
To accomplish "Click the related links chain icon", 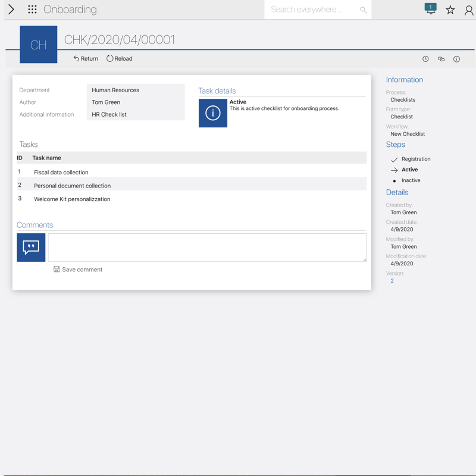I will tap(441, 59).
